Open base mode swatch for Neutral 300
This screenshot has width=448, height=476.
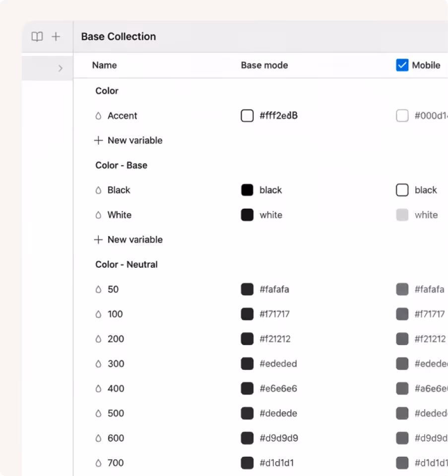tap(247, 363)
